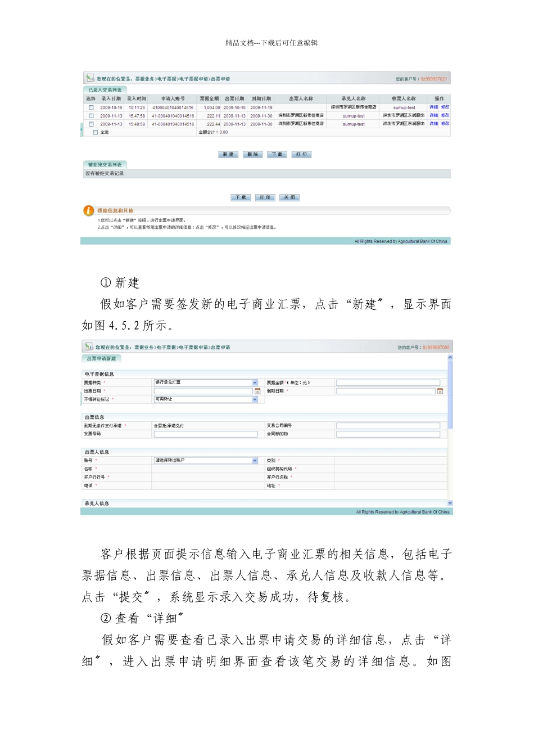Click the location breadcrumb icon in the first screenshot
This screenshot has width=534, height=756.
pyautogui.click(x=89, y=78)
